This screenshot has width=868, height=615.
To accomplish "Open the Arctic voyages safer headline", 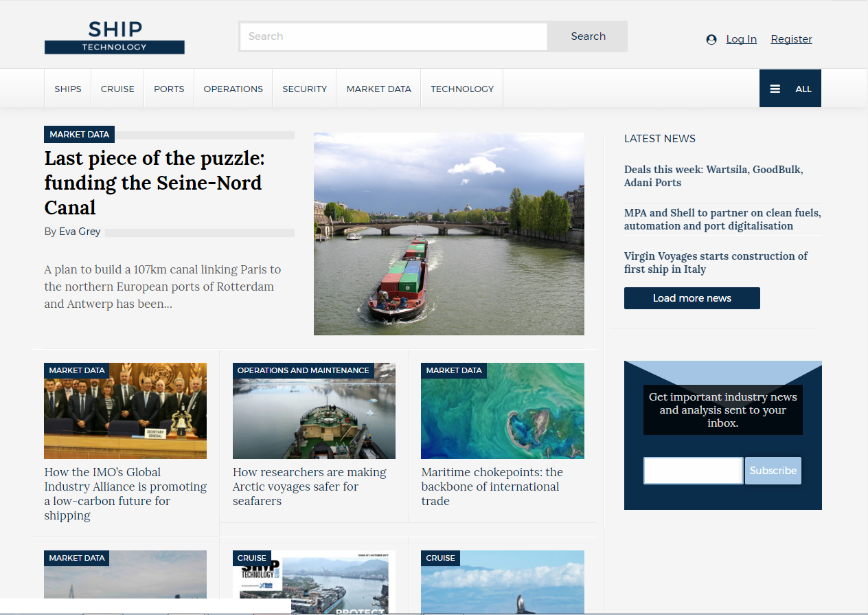I will click(x=310, y=487).
